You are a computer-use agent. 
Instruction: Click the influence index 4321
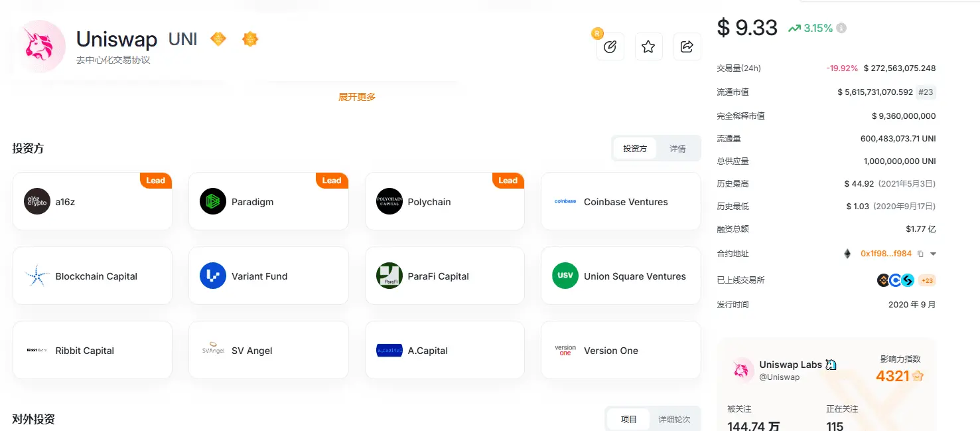pos(892,377)
